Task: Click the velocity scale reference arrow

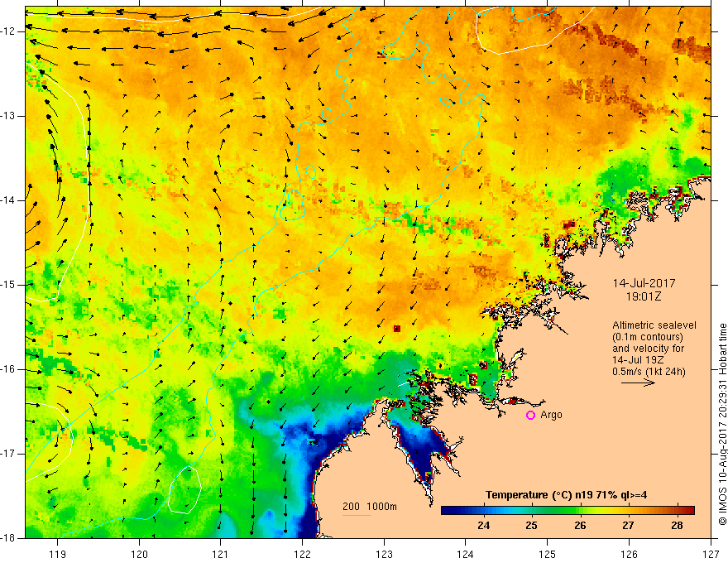Action: click(x=638, y=383)
